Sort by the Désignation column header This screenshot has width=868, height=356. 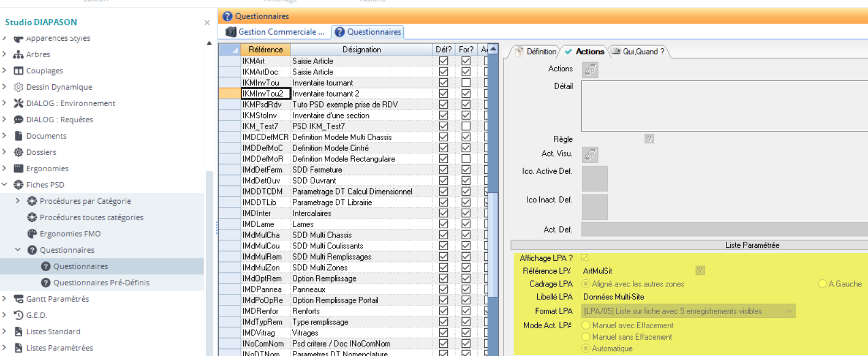(x=361, y=49)
